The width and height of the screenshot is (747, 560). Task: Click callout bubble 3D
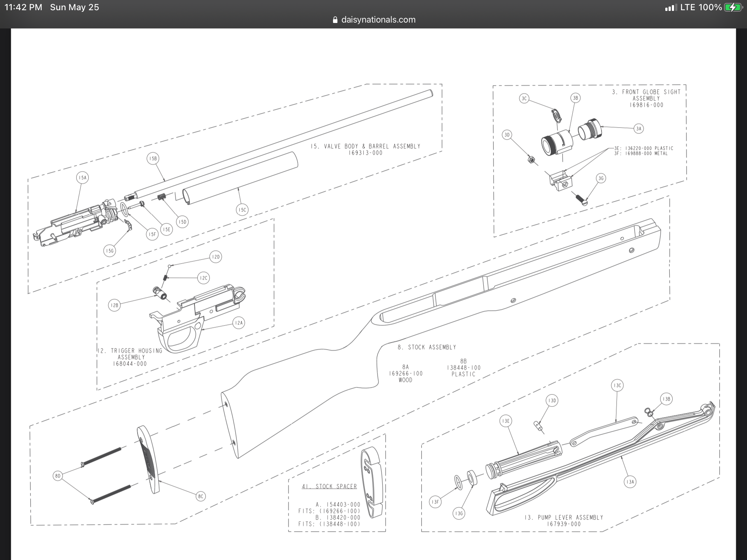tap(507, 135)
